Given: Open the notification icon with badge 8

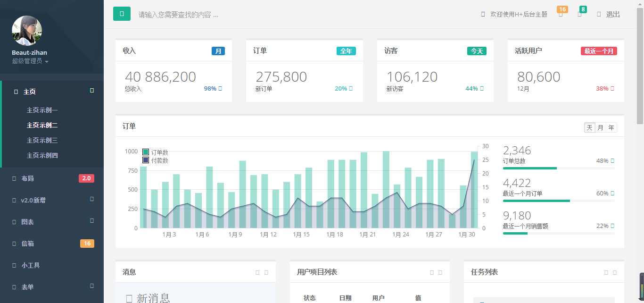Looking at the screenshot, I should 579,15.
